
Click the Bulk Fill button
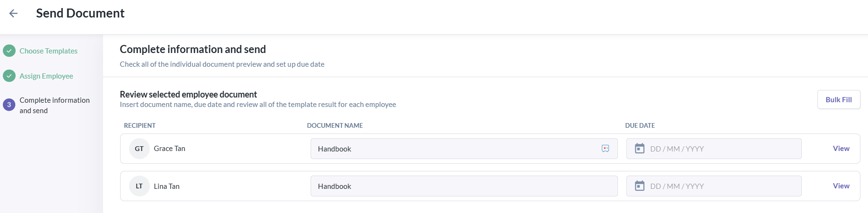click(x=839, y=99)
